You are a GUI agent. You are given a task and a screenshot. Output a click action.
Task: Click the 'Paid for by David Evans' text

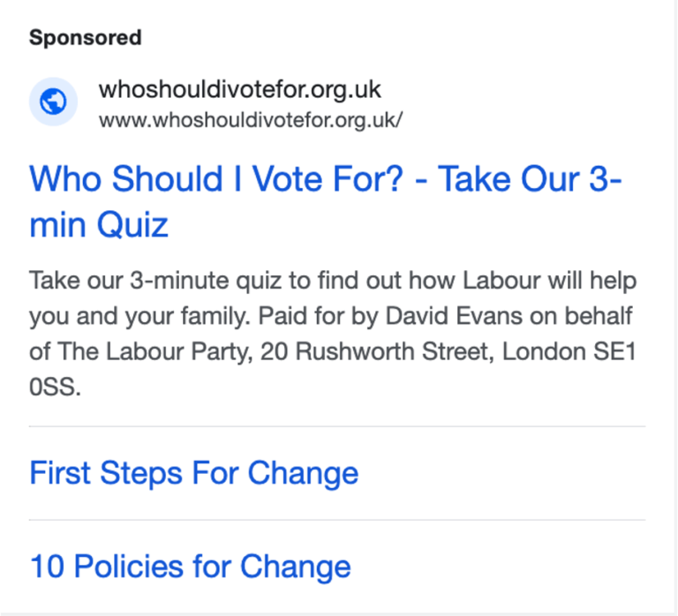point(390,316)
